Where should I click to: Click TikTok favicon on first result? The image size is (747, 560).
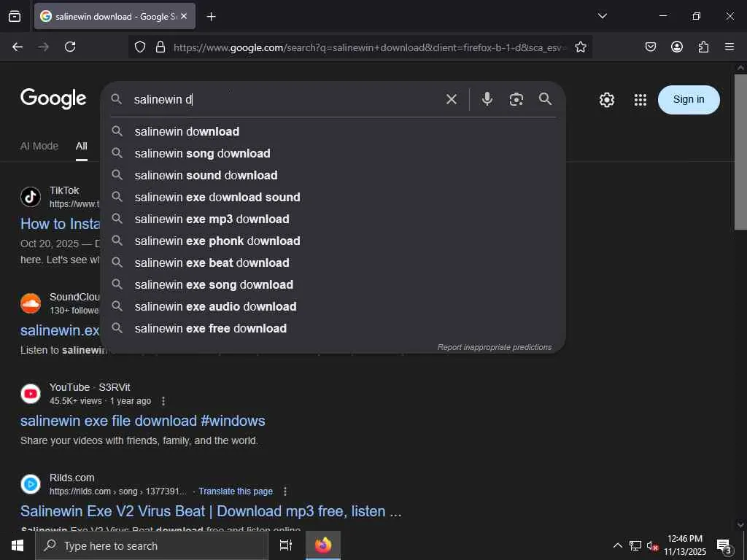[x=31, y=197]
